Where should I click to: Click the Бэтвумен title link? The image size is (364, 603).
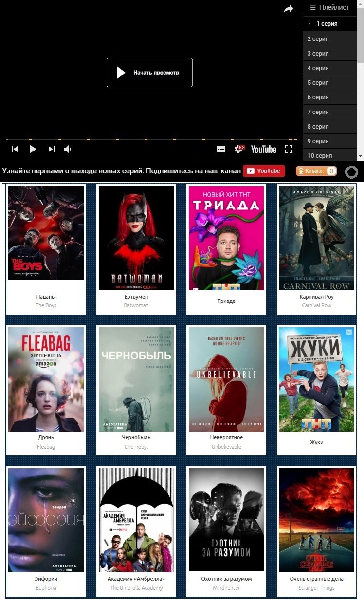click(136, 297)
